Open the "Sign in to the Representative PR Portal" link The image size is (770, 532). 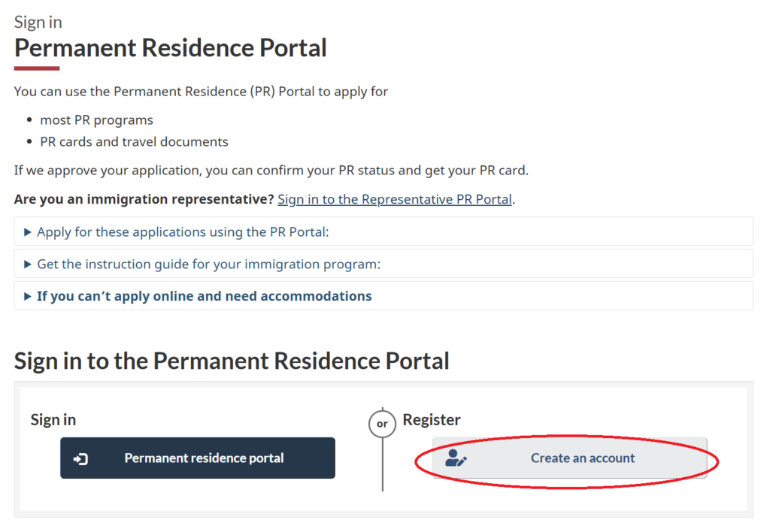[x=395, y=200]
